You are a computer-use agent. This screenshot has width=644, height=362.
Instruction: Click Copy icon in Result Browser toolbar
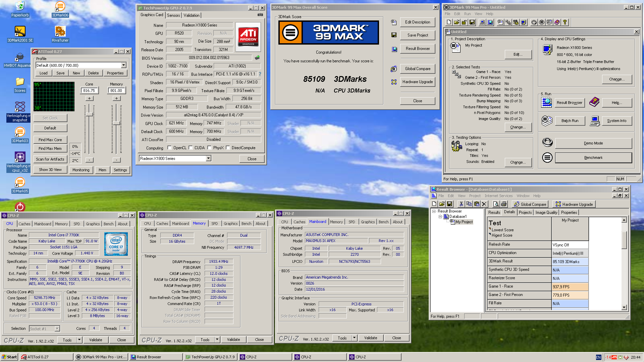pyautogui.click(x=469, y=204)
